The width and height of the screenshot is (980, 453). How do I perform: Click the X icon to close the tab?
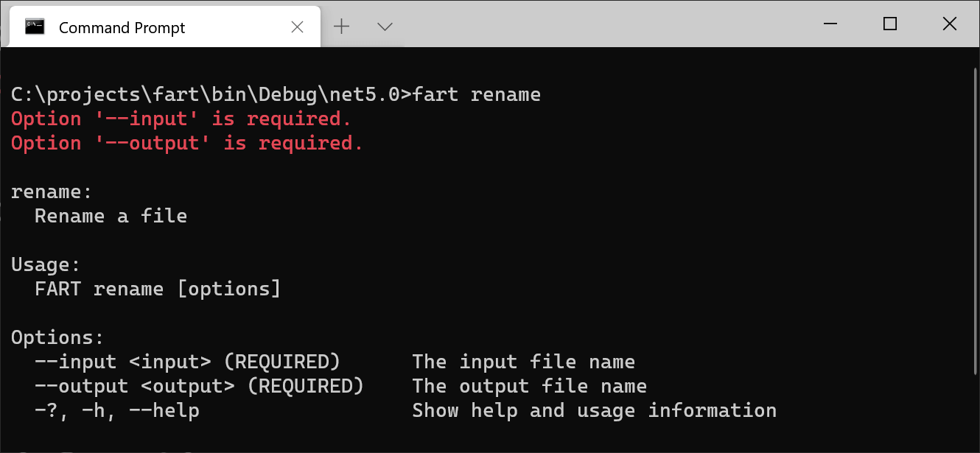pyautogui.click(x=298, y=27)
